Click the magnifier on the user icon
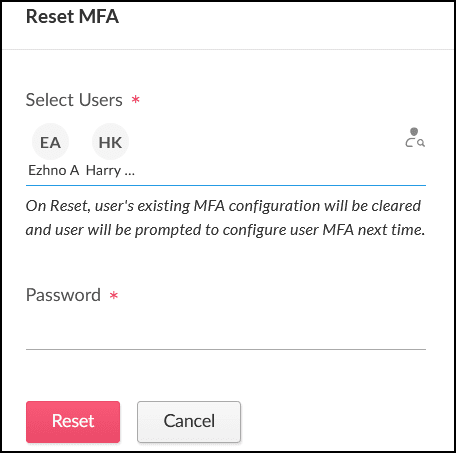The width and height of the screenshot is (456, 453). [421, 143]
